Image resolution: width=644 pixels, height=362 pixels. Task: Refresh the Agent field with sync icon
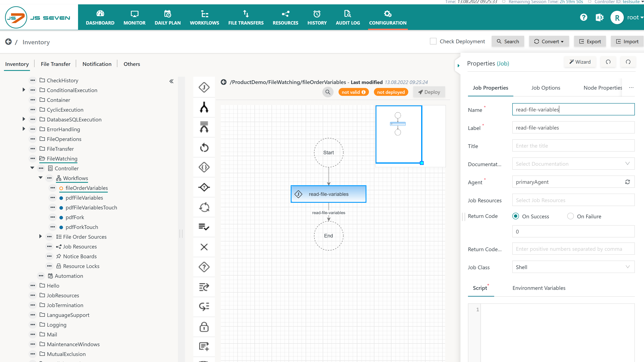627,182
